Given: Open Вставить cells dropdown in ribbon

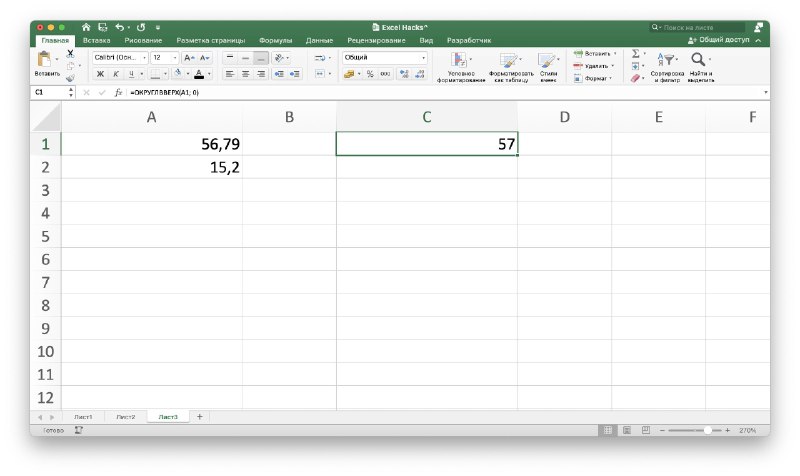Looking at the screenshot, I should [x=595, y=54].
